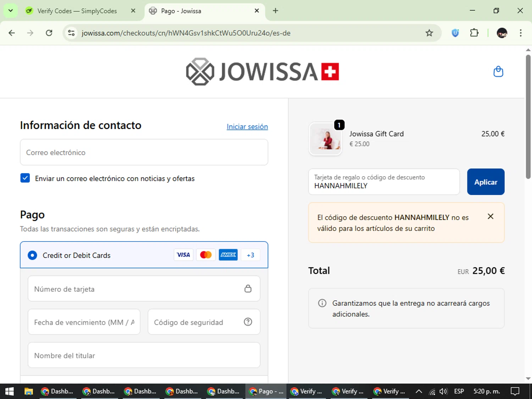The height and width of the screenshot is (399, 532).
Task: Click the Visa card logo
Action: (x=183, y=255)
